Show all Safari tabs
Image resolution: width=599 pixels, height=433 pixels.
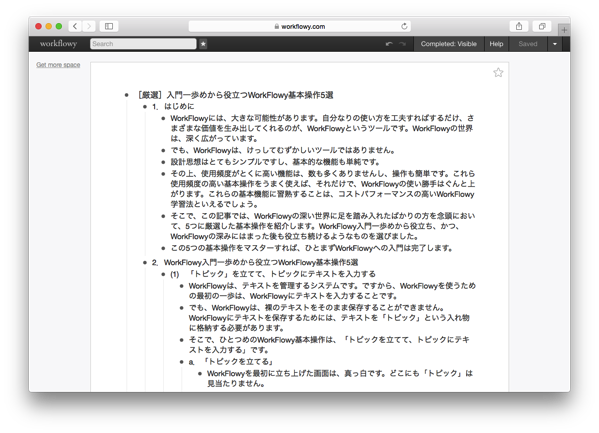click(542, 26)
